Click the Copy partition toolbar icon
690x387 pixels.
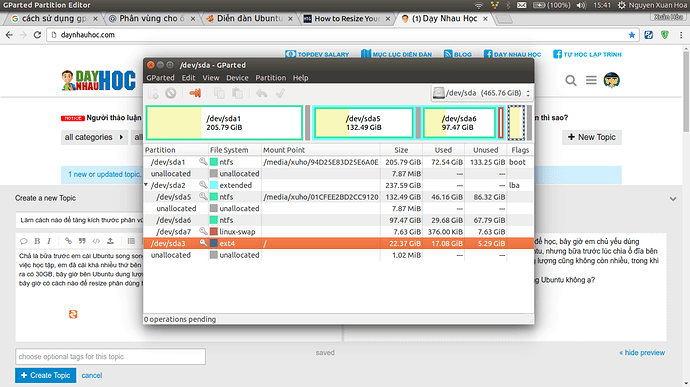219,93
